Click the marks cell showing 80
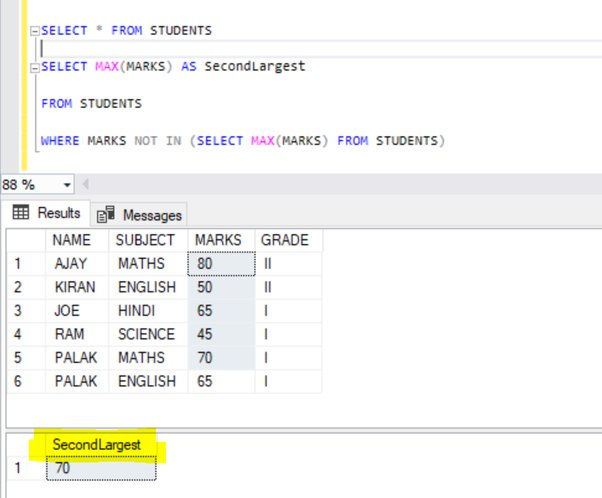This screenshot has height=498, width=602. tap(221, 264)
